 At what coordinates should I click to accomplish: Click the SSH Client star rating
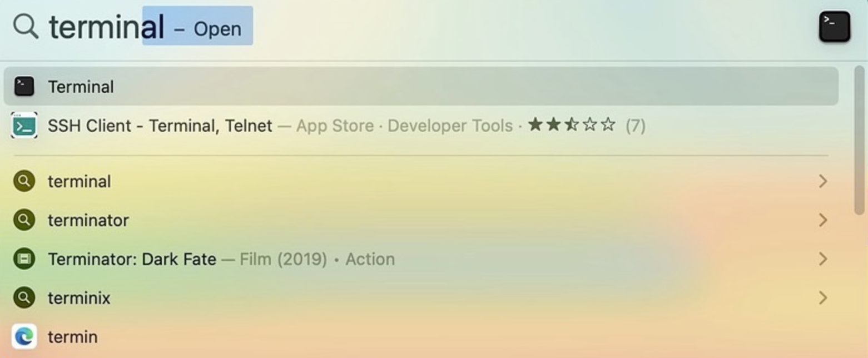(572, 125)
